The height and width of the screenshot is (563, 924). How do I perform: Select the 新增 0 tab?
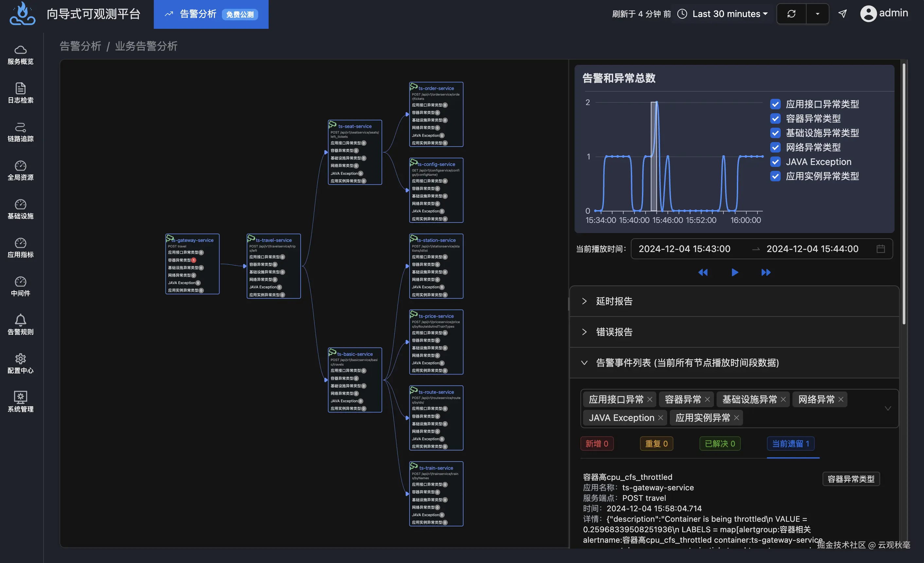tap(596, 444)
